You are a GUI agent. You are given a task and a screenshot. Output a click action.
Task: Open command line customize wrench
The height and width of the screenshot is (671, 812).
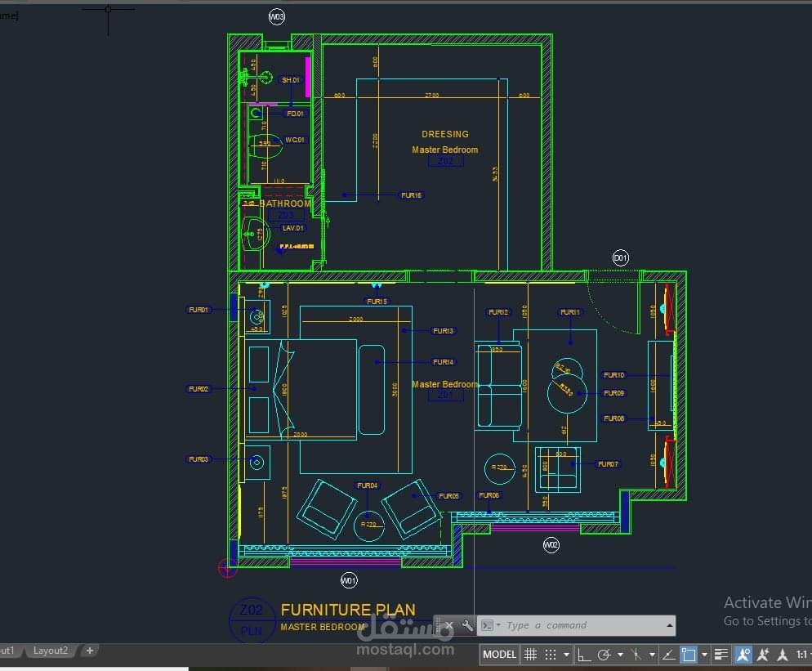point(467,625)
